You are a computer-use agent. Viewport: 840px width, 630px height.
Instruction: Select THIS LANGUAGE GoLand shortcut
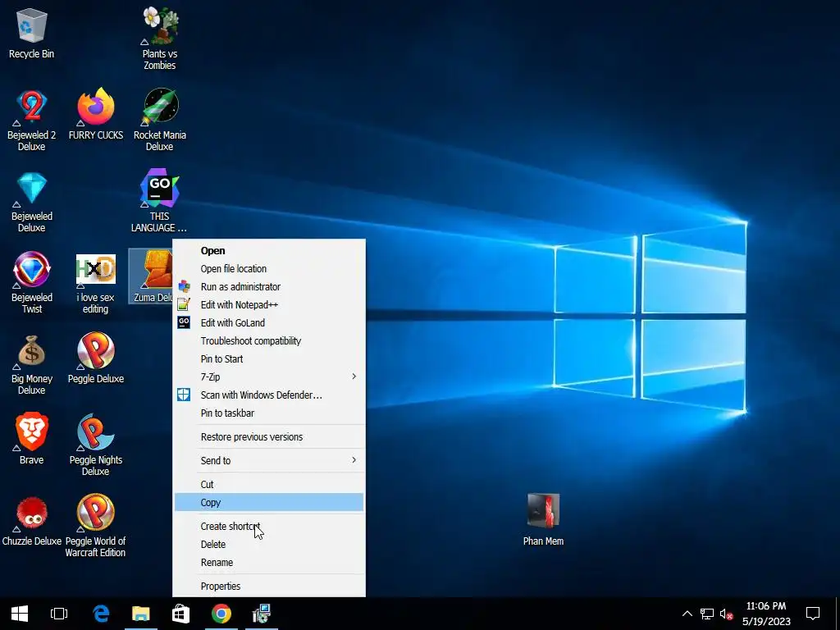tap(160, 202)
